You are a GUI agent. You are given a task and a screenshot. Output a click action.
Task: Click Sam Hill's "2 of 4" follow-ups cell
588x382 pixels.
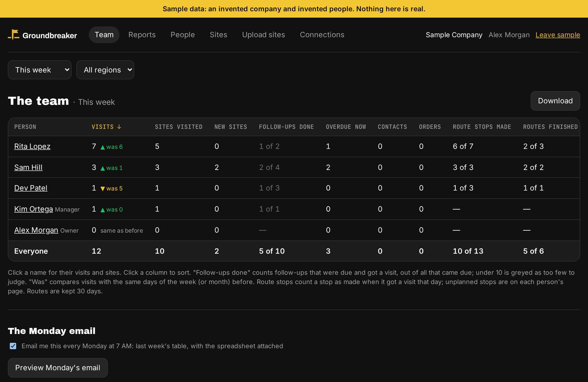[269, 167]
